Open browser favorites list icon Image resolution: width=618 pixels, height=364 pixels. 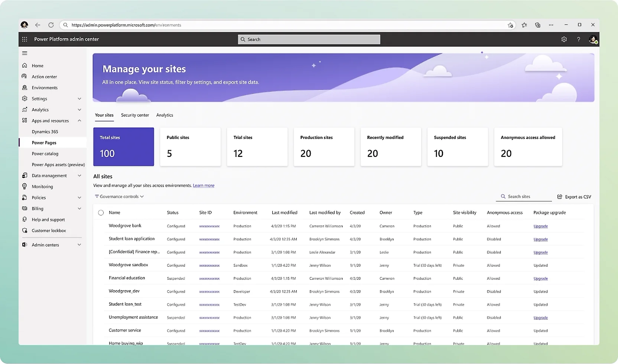click(524, 25)
